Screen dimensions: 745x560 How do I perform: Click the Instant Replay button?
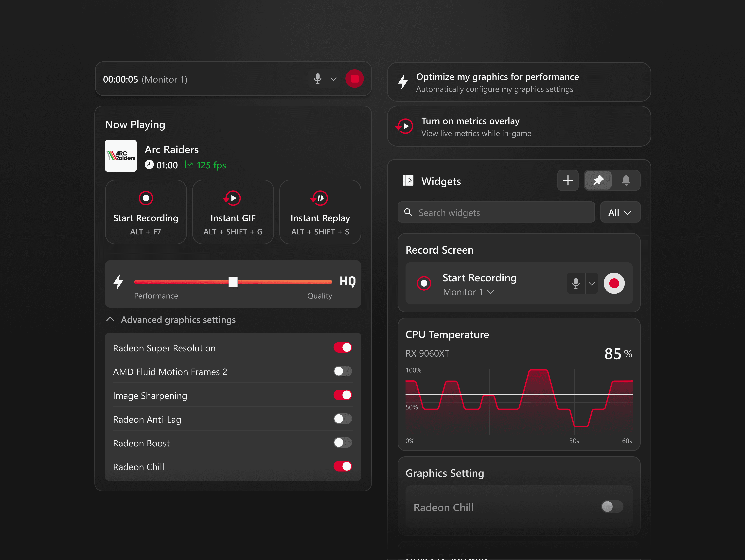(320, 212)
